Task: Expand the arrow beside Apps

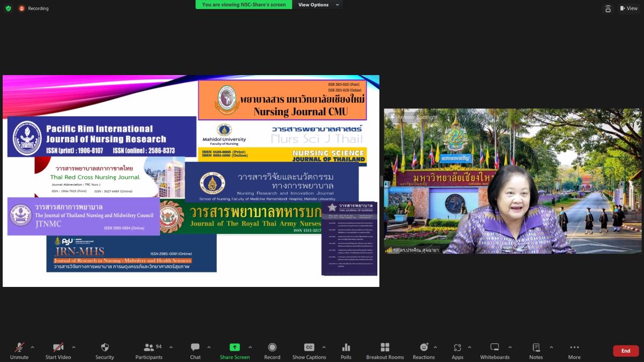Action: point(470,347)
